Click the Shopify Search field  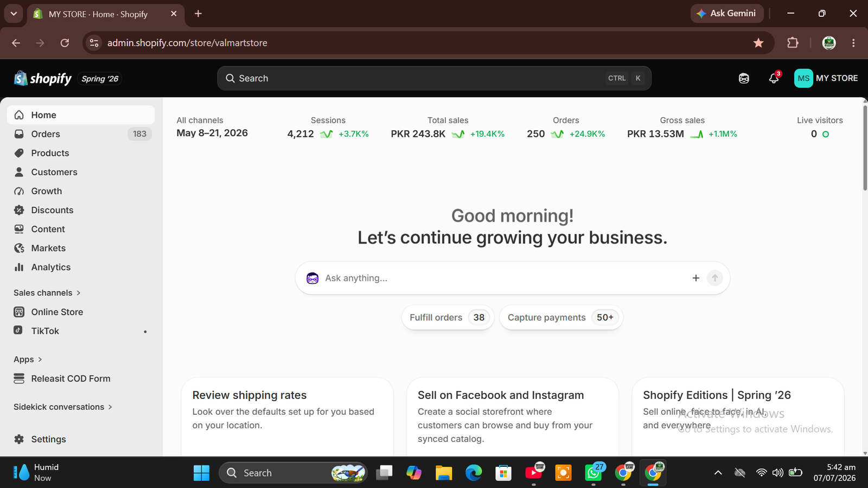[x=434, y=78]
